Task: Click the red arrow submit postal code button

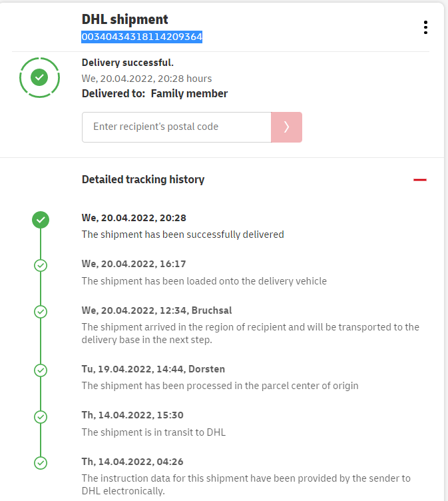Action: (x=286, y=127)
